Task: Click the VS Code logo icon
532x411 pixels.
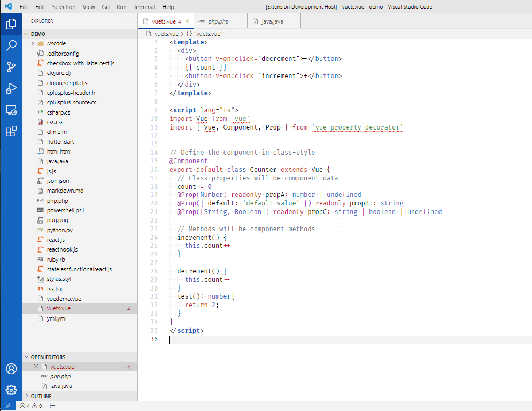Action: [9, 6]
